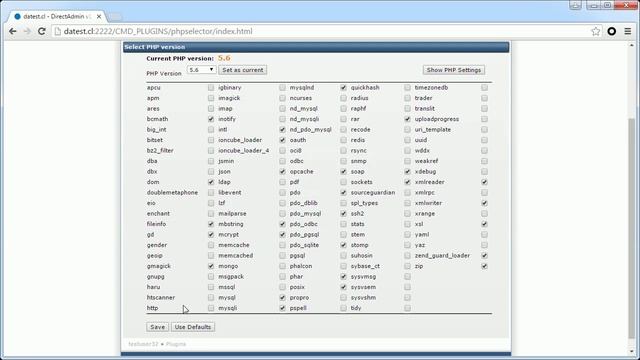Toggle the opcache extension checkbox
Viewport: 640px width, 360px height.
[x=343, y=171]
